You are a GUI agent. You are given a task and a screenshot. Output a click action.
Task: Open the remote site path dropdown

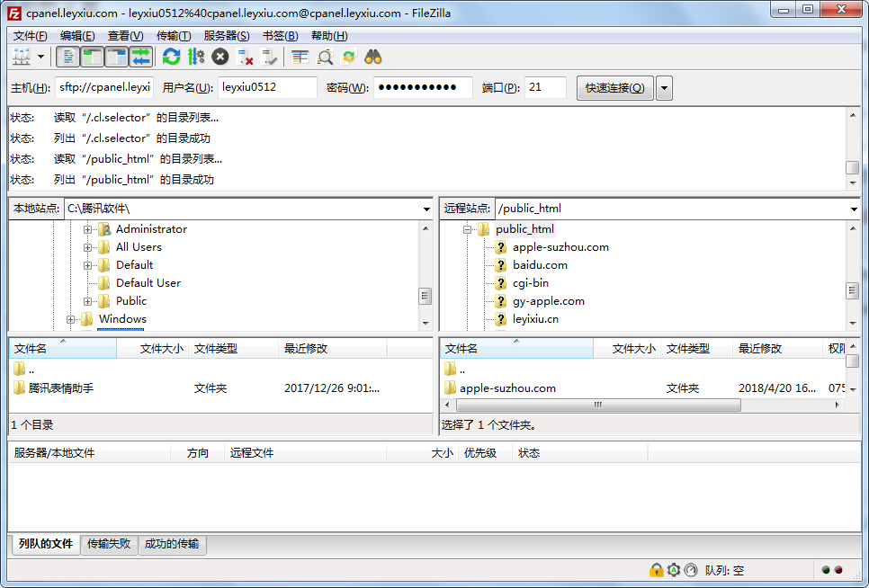click(854, 209)
